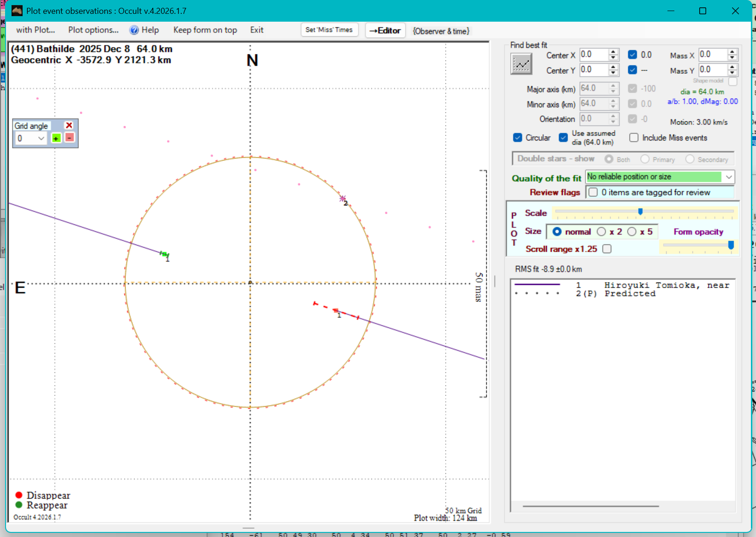The height and width of the screenshot is (537, 756).
Task: Click the Set 'Miss' Times button
Action: pyautogui.click(x=329, y=30)
